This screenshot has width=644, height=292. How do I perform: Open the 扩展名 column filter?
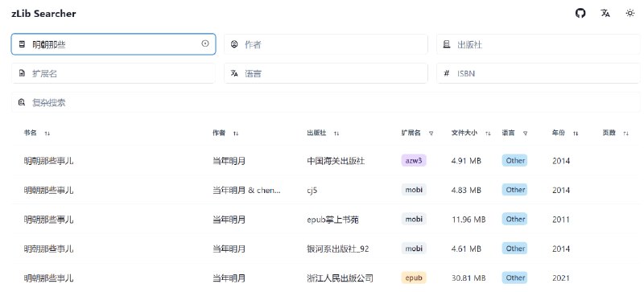coord(431,133)
